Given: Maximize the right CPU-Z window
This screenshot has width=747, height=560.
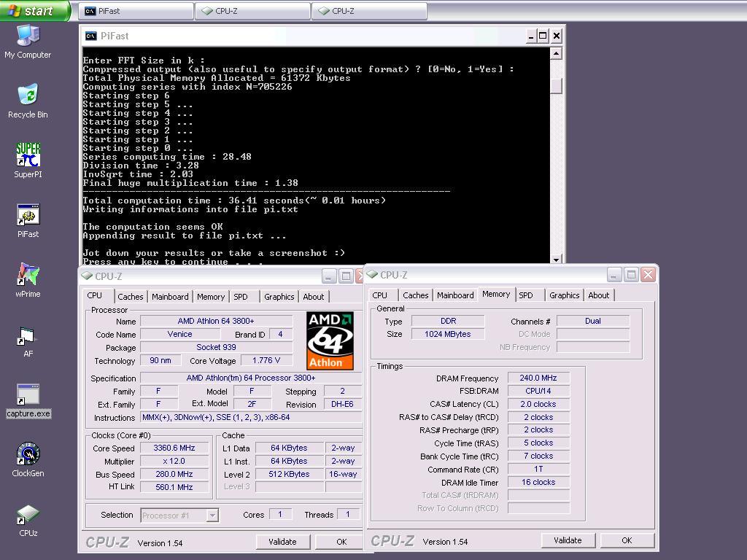Looking at the screenshot, I should [x=631, y=275].
